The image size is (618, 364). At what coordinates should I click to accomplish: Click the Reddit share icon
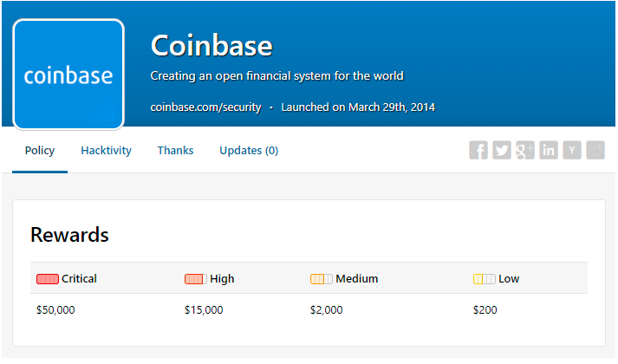tap(595, 150)
